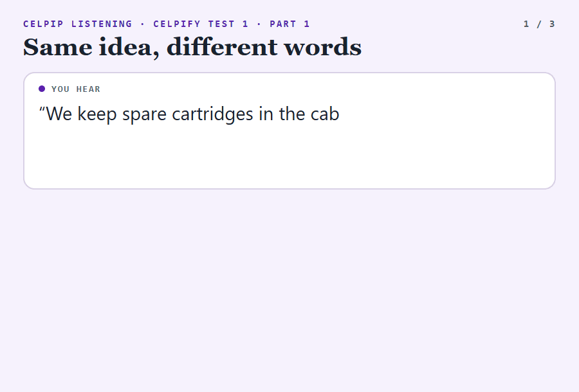
Task: Click 'Same' in the page heading
Action: coord(58,47)
